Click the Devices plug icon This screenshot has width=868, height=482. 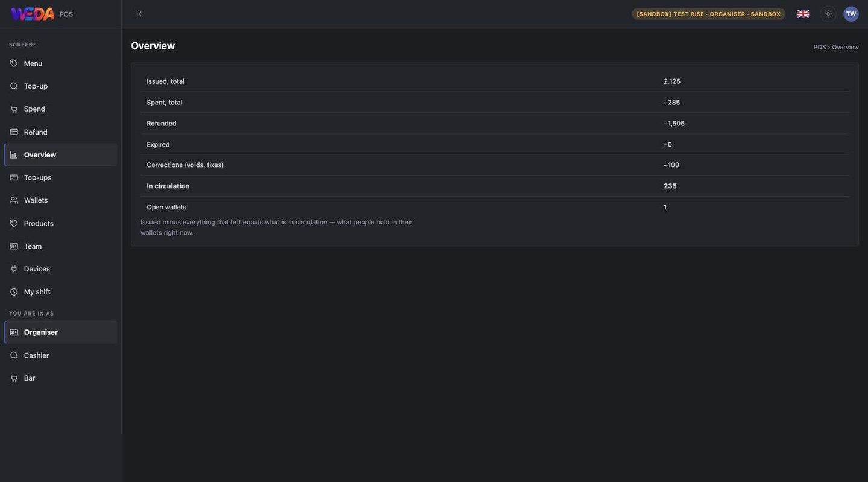click(14, 269)
